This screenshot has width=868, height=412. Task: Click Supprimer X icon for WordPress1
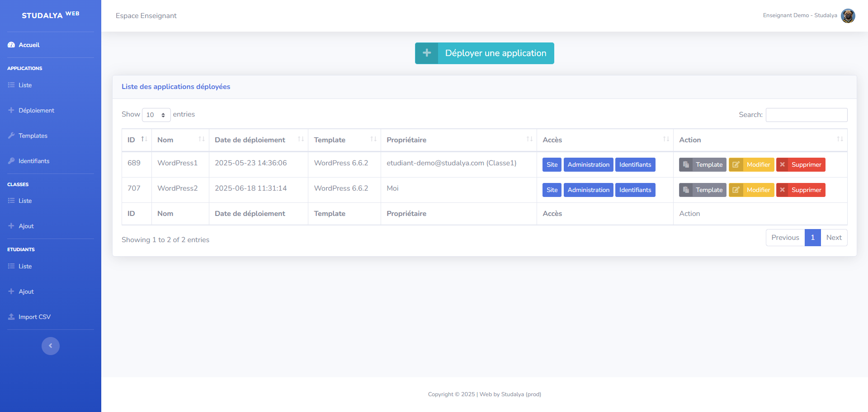(x=783, y=165)
